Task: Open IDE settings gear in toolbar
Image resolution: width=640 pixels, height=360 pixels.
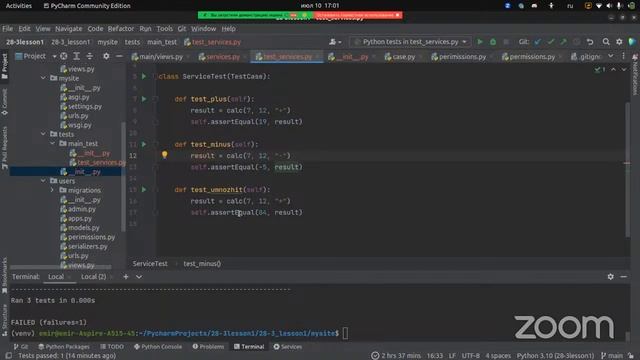Action: [619, 42]
